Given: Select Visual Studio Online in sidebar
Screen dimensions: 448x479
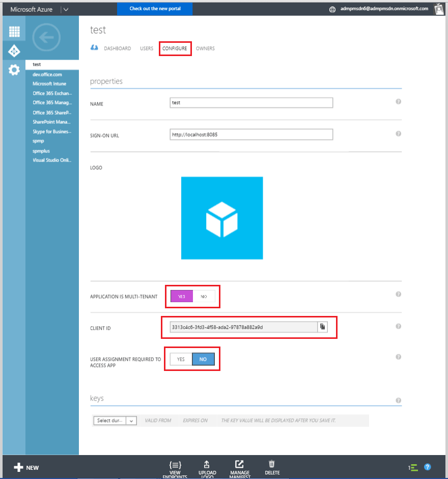Looking at the screenshot, I should [x=52, y=160].
